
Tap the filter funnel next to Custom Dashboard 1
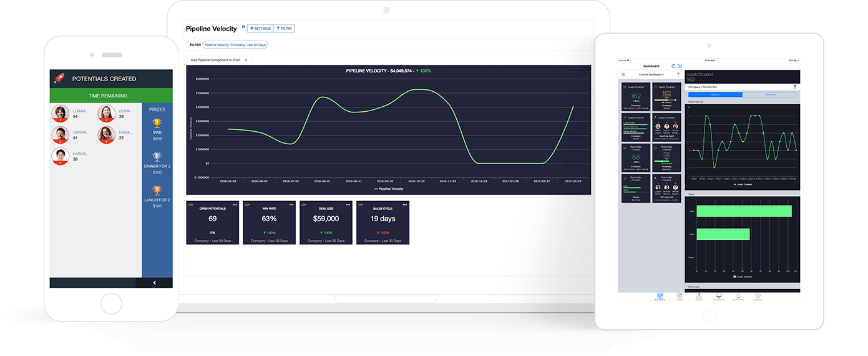678,74
